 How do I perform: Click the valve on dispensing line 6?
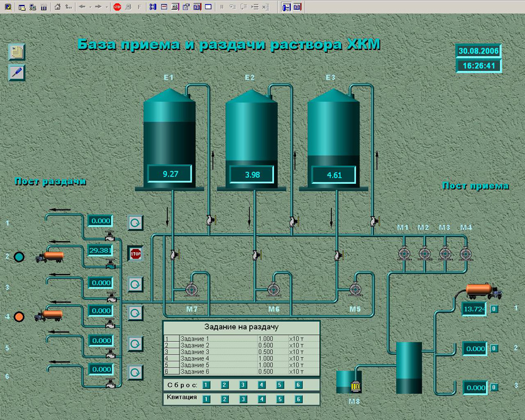(x=110, y=383)
